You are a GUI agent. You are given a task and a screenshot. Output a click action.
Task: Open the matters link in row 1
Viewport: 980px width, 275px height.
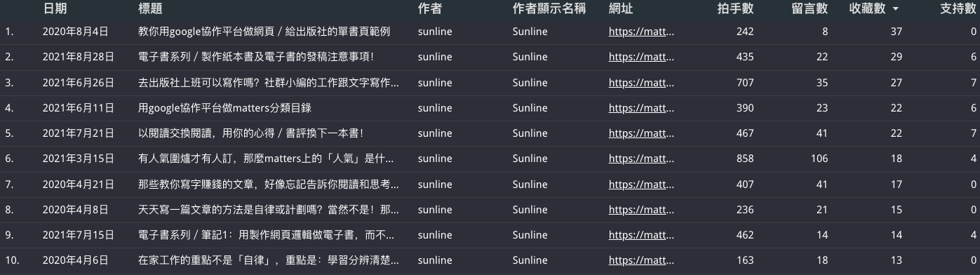point(642,32)
